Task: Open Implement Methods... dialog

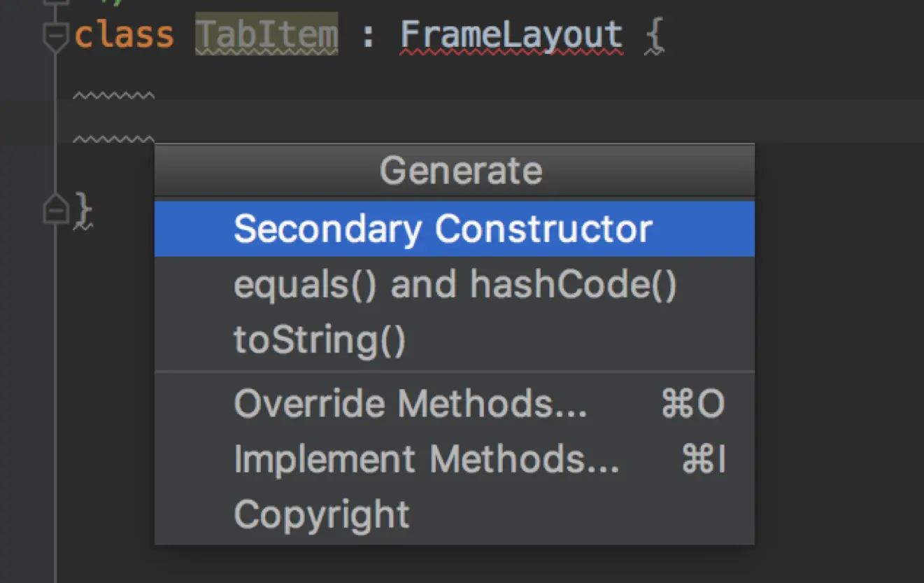Action: [426, 460]
